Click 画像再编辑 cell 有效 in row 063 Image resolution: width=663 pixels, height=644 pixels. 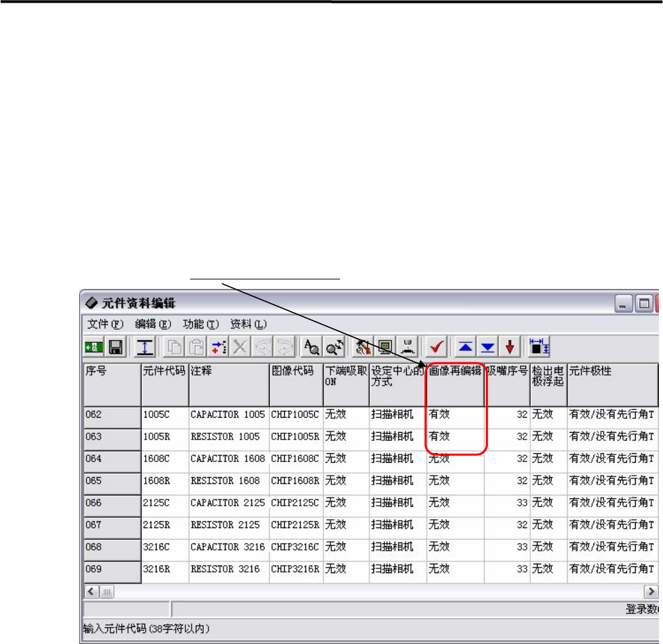455,440
